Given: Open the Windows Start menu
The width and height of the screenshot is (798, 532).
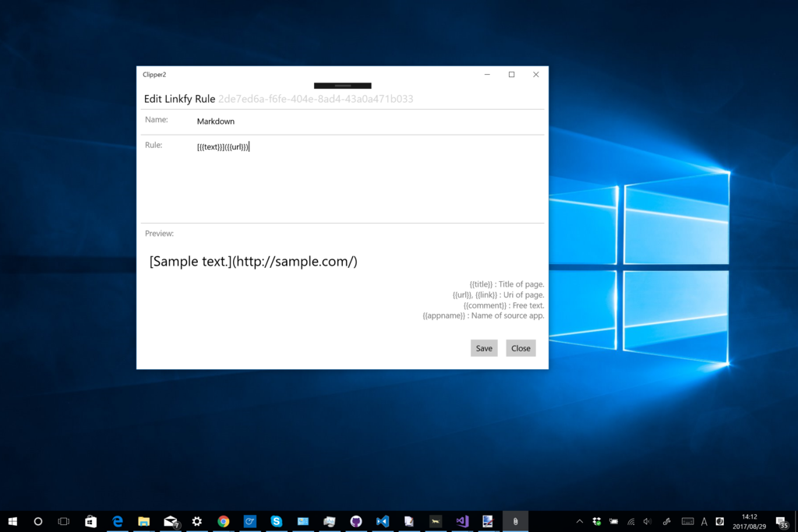Looking at the screenshot, I should pyautogui.click(x=12, y=521).
